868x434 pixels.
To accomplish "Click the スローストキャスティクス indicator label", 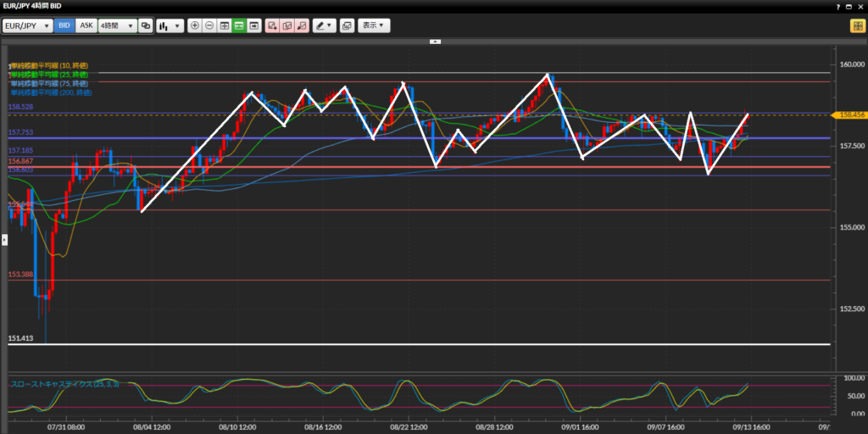I will 64,384.
